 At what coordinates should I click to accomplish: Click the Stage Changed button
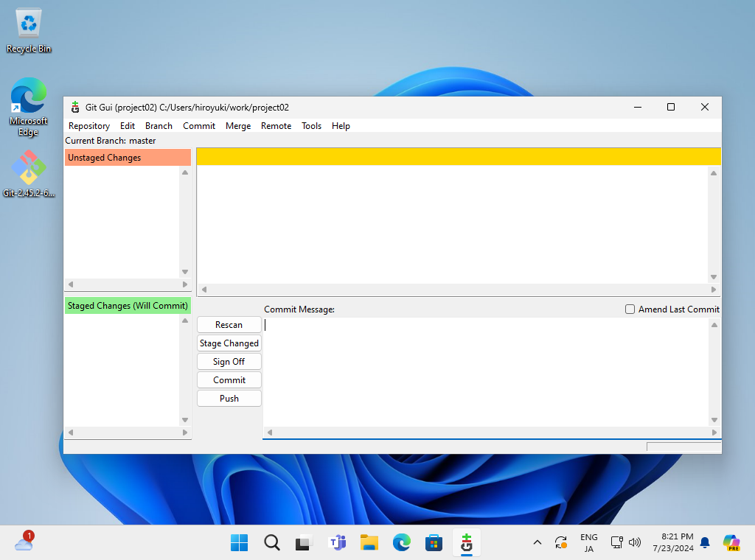tap(229, 343)
